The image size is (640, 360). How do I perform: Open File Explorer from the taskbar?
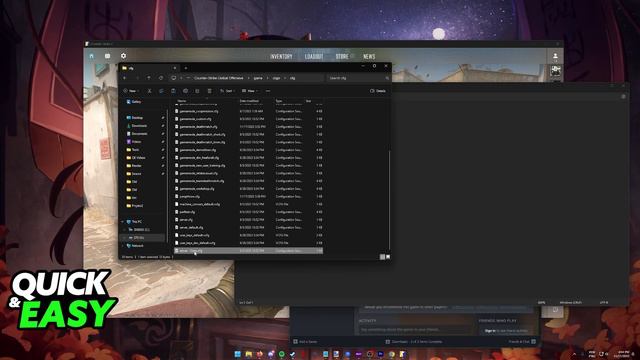point(249,354)
